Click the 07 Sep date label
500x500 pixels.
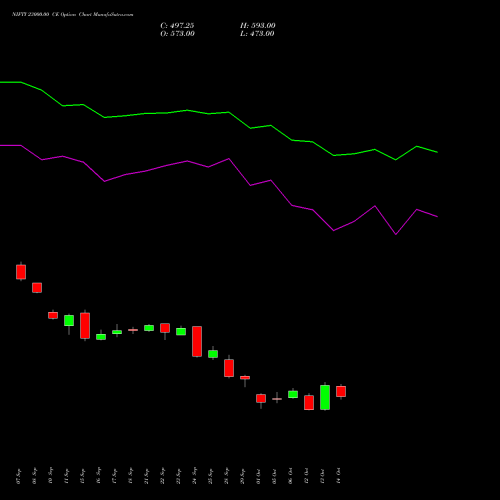click(x=19, y=476)
